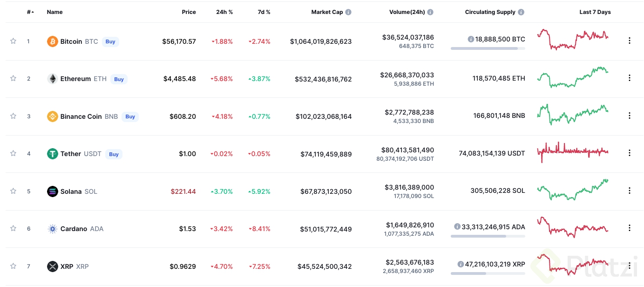Open the three-dot menu for Solana
This screenshot has height=287, width=644.
[x=630, y=191]
